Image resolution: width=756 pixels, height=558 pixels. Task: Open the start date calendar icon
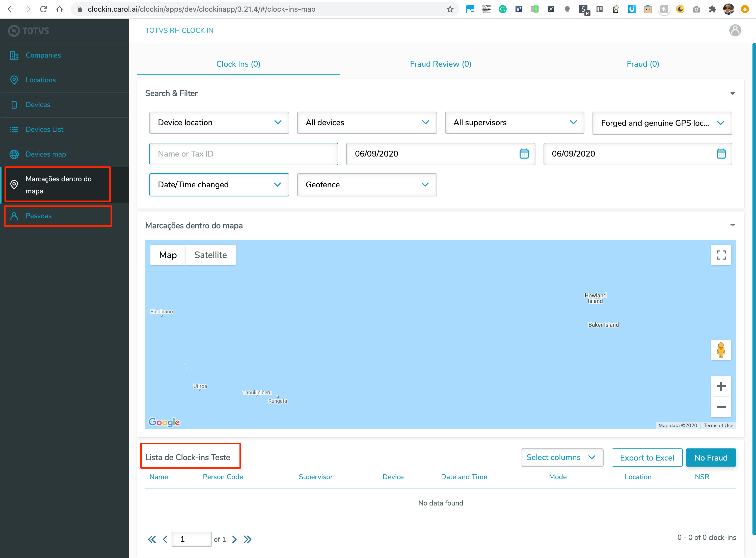(x=524, y=154)
